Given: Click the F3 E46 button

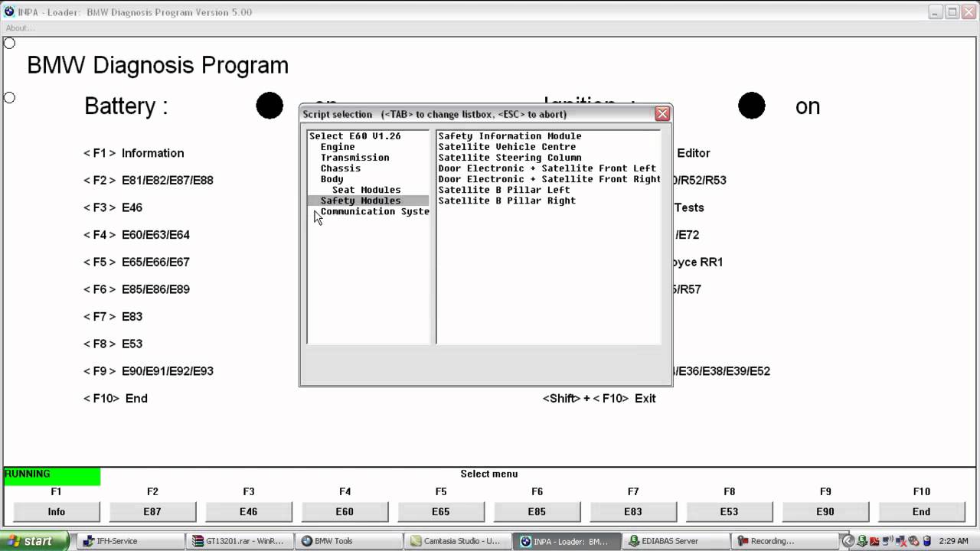Looking at the screenshot, I should 249,511.
